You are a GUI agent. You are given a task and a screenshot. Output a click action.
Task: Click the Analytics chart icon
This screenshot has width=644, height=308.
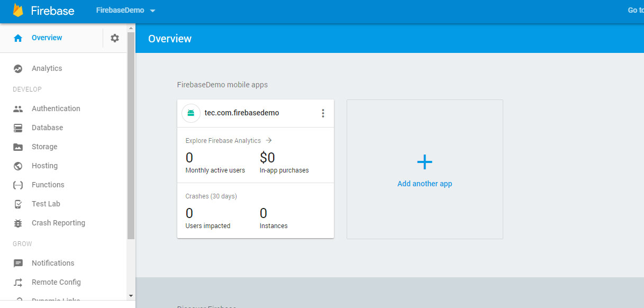(x=18, y=69)
